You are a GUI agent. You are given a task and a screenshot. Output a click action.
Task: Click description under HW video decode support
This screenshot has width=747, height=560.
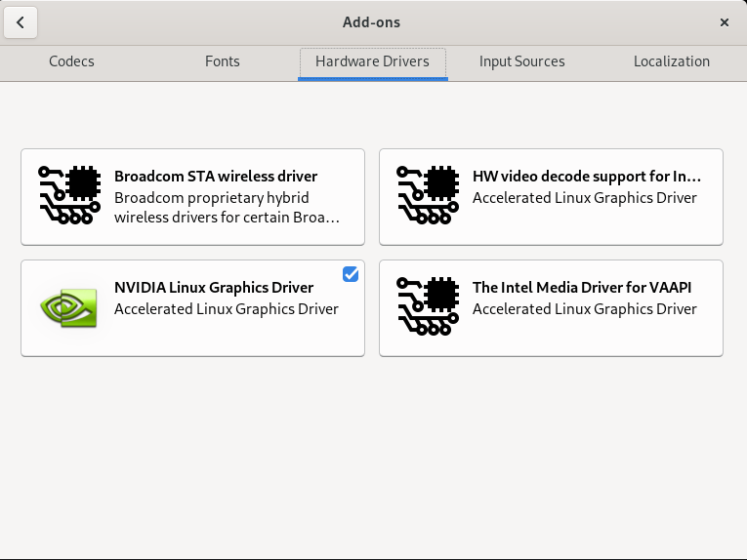585,198
